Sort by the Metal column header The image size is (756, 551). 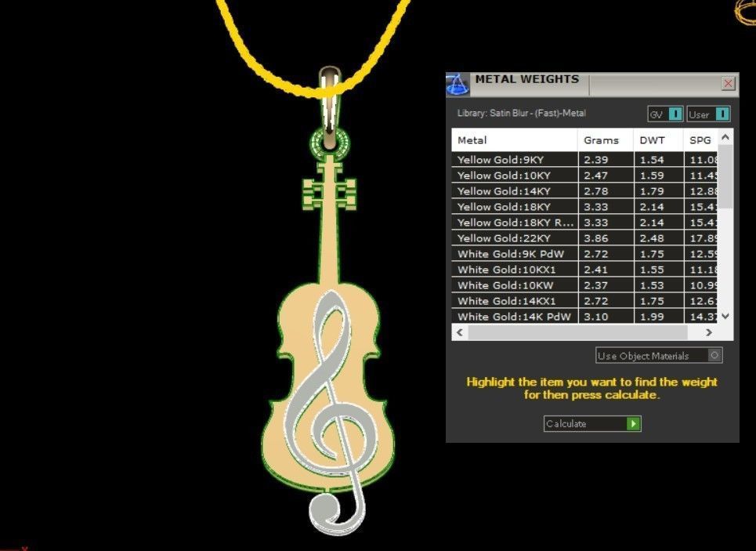515,140
